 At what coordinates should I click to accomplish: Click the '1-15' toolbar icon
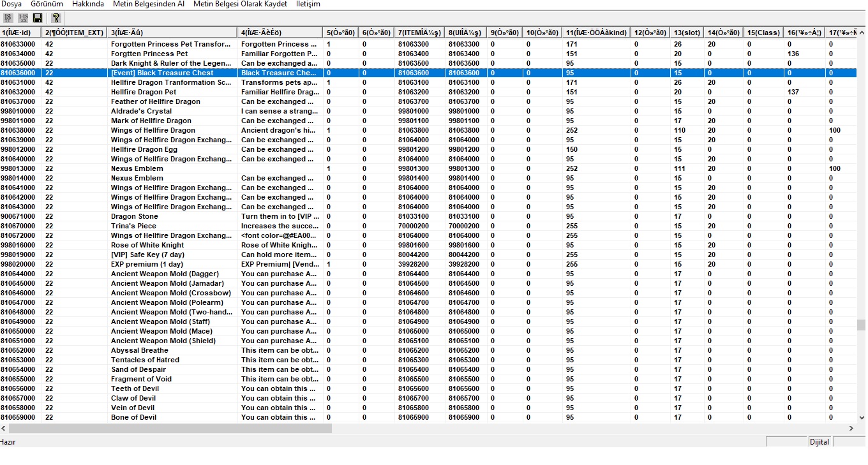point(23,18)
